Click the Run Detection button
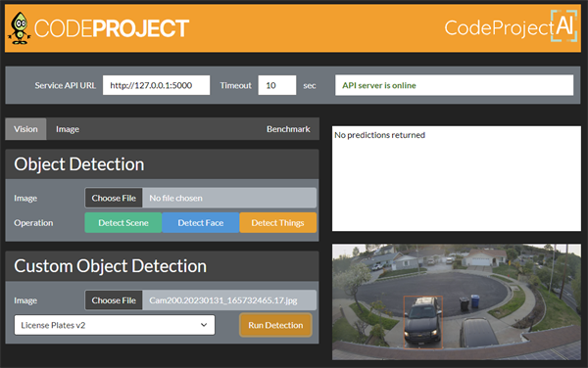This screenshot has width=588, height=368. 275,325
